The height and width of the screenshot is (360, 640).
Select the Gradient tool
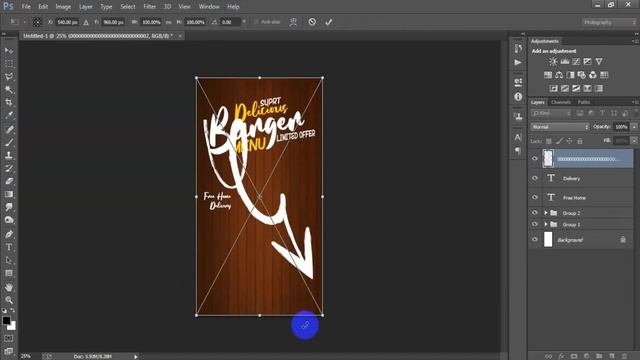coord(9,194)
